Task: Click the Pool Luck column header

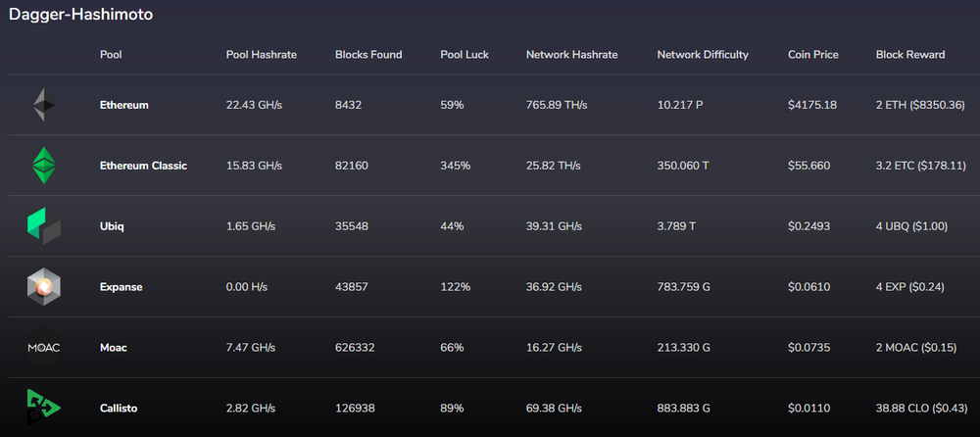Action: (465, 55)
